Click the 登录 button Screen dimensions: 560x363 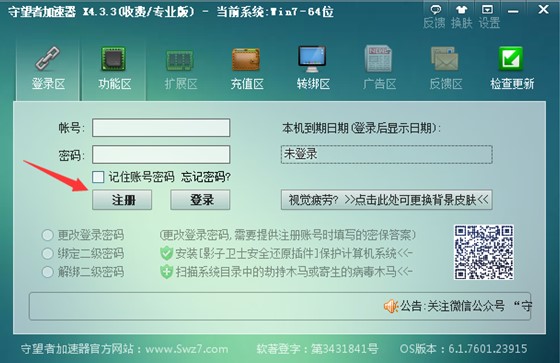(200, 200)
